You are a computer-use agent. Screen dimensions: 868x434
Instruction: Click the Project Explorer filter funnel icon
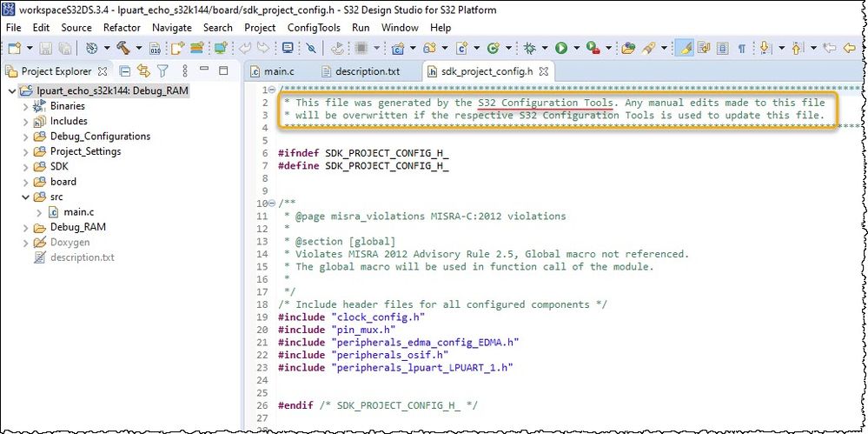(x=162, y=71)
